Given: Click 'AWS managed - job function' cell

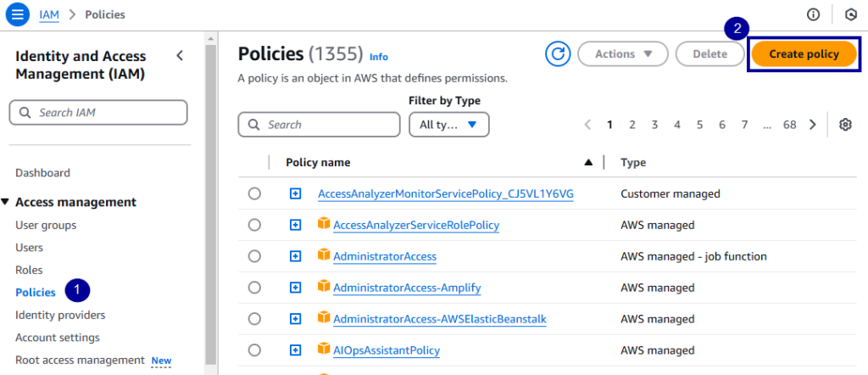Looking at the screenshot, I should tap(693, 256).
